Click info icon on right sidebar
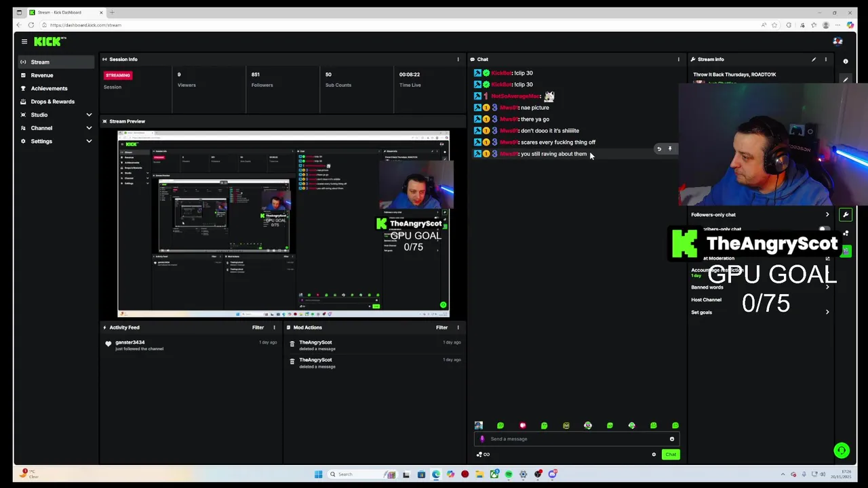 click(846, 61)
